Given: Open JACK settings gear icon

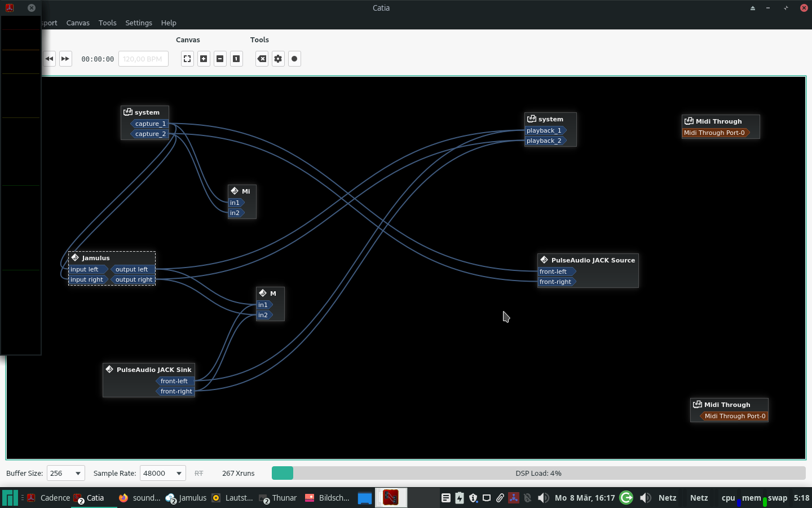Looking at the screenshot, I should click(278, 59).
